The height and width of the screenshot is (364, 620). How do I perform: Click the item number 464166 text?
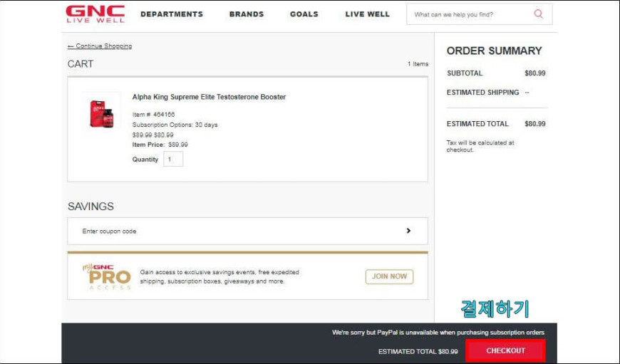coord(153,115)
